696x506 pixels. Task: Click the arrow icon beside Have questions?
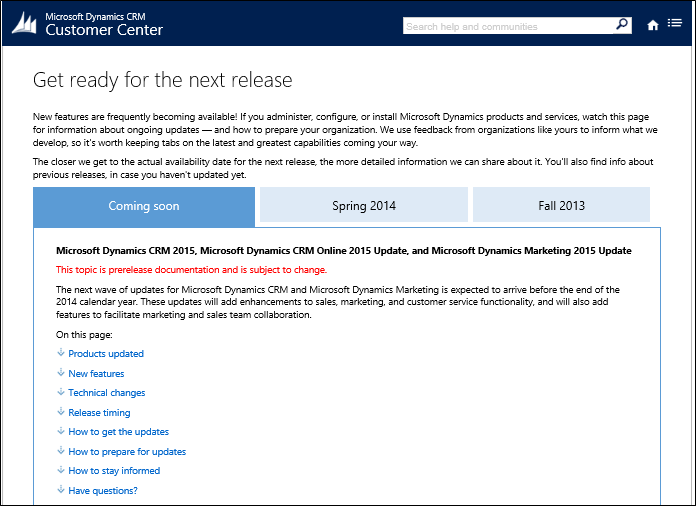click(x=61, y=491)
